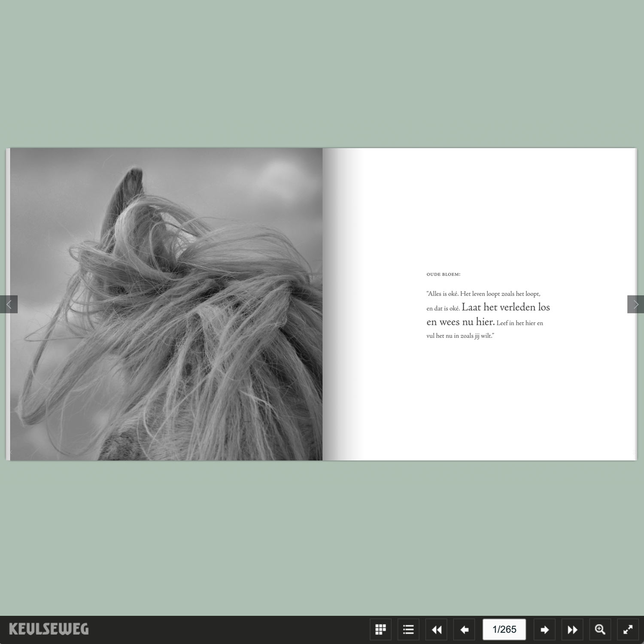Open the page thumbnails grid view
Image resolution: width=644 pixels, height=644 pixels.
coord(380,629)
